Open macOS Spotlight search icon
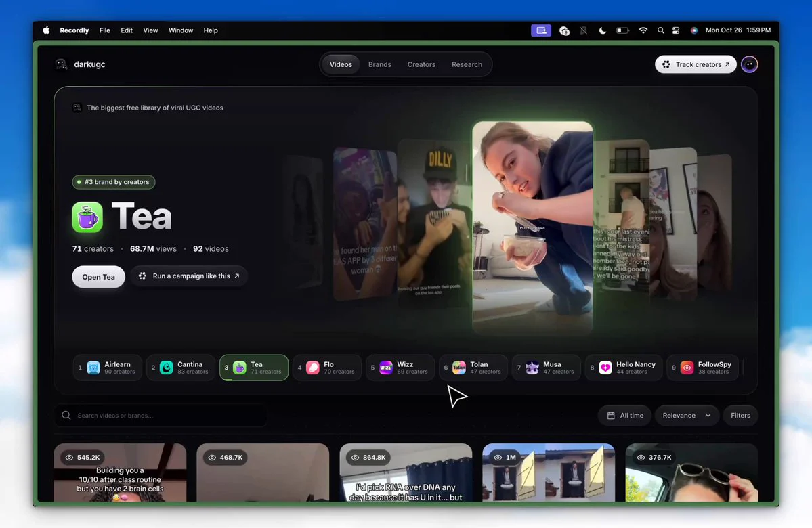This screenshot has height=528, width=812. 660,30
